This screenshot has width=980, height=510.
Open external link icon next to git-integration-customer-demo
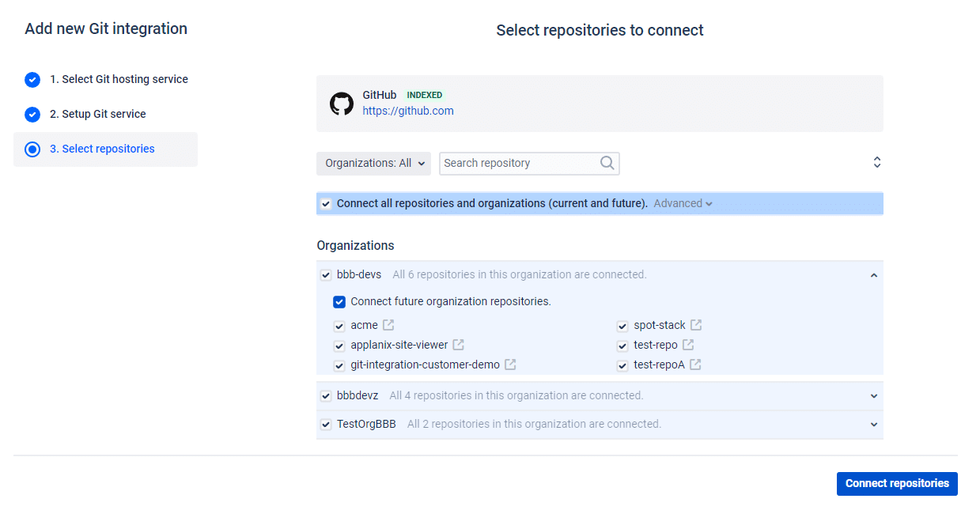[x=510, y=365]
